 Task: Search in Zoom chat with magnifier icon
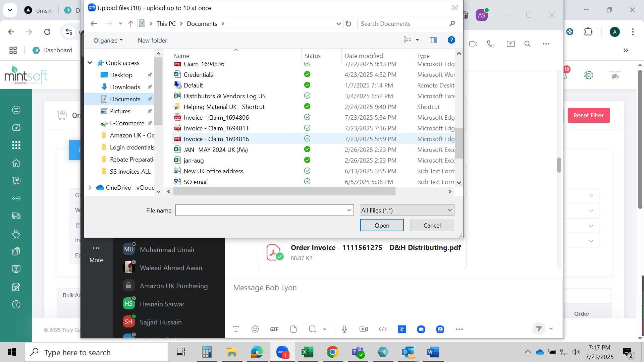tap(527, 44)
